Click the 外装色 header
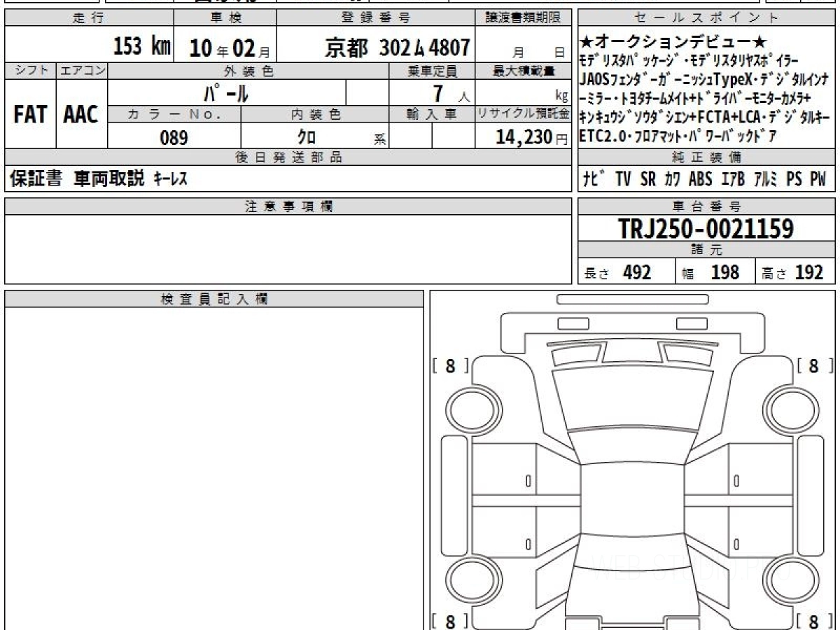This screenshot has height=630, width=840. click(248, 71)
